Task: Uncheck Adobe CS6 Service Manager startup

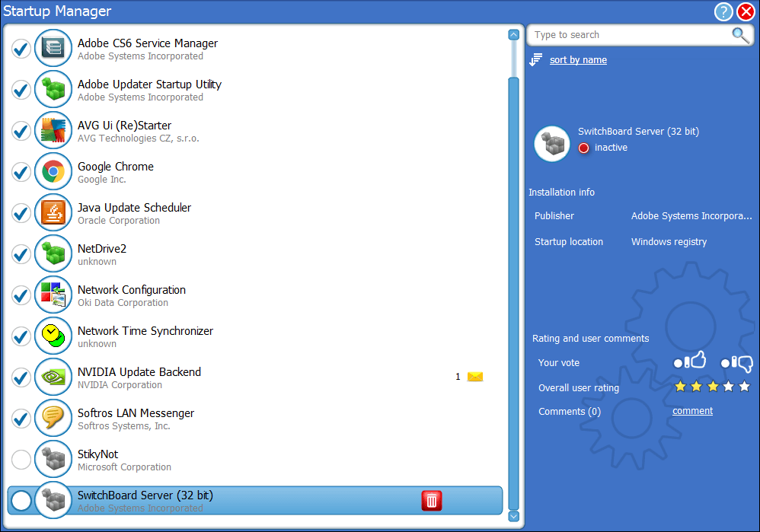Action: pyautogui.click(x=21, y=49)
